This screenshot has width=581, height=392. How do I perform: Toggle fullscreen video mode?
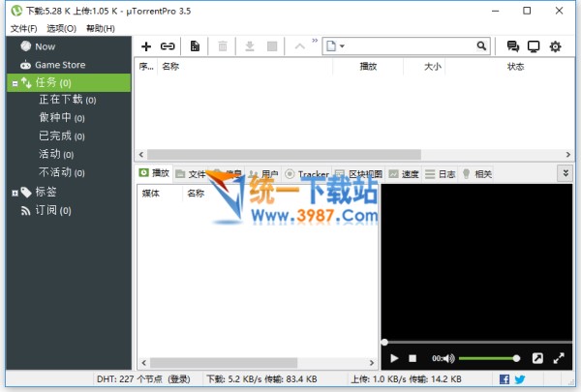[x=559, y=358]
